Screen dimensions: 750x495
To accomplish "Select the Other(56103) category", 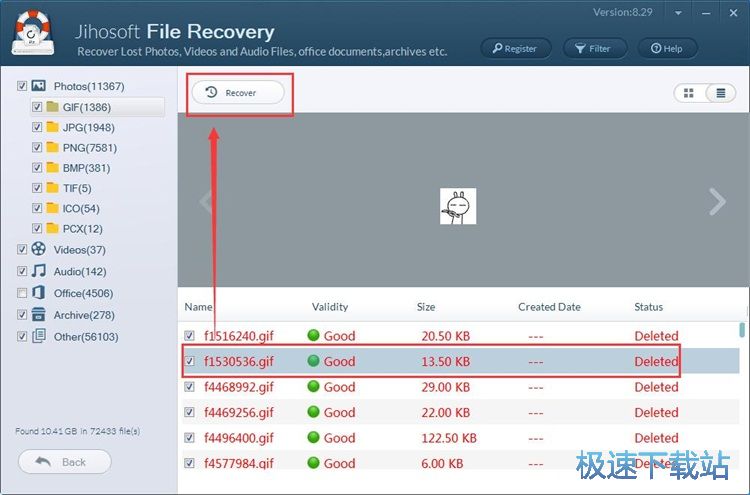I will (x=86, y=337).
